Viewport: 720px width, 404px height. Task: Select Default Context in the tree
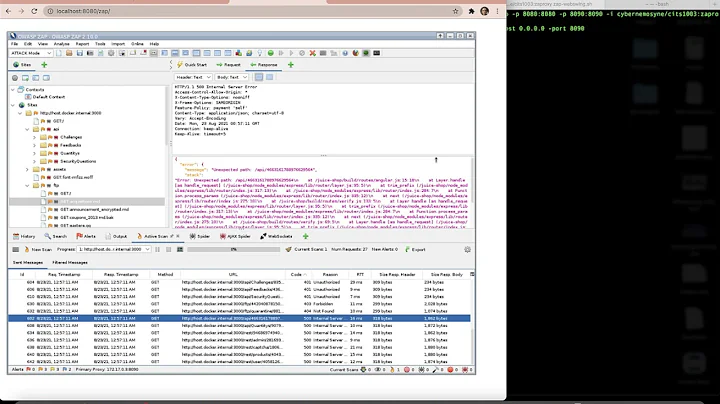click(x=49, y=97)
